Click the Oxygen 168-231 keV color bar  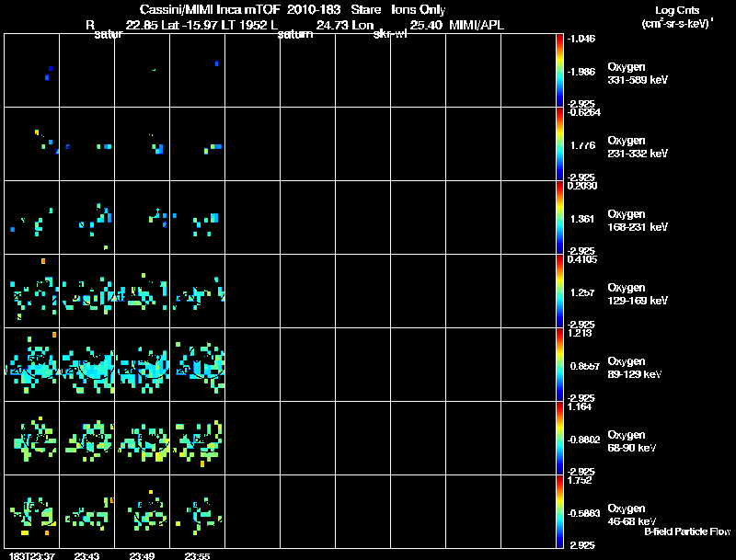pyautogui.click(x=561, y=217)
